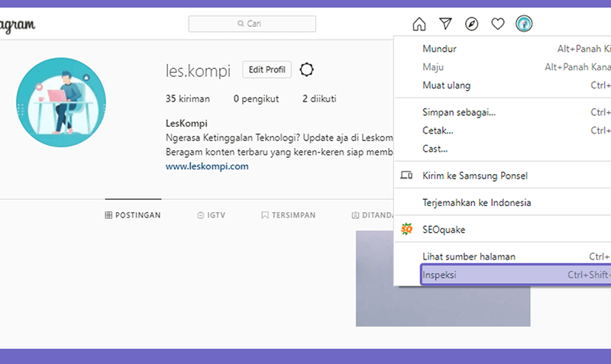Switch to the IGTV tab
611x364 pixels.
pyautogui.click(x=212, y=215)
